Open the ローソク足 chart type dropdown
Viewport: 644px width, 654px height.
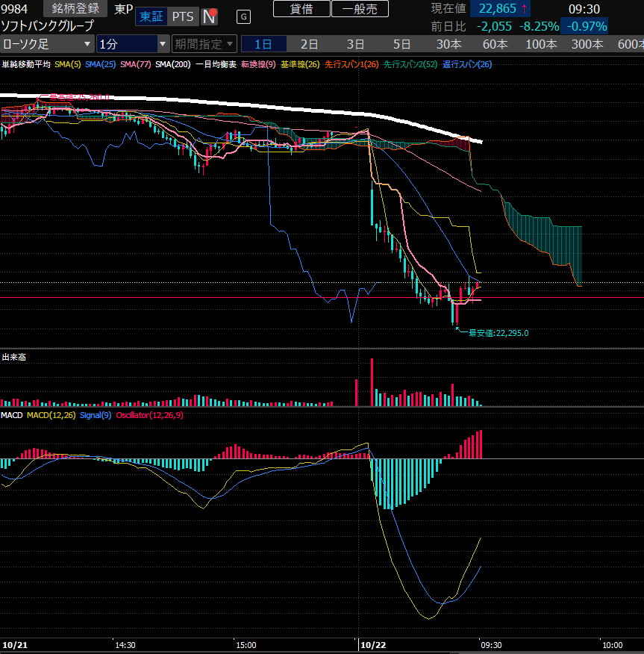pyautogui.click(x=47, y=44)
